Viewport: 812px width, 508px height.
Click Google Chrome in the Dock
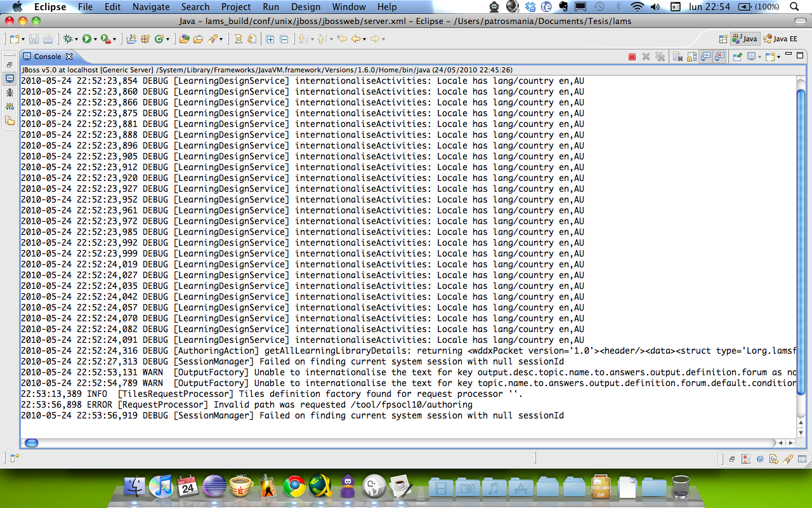294,486
